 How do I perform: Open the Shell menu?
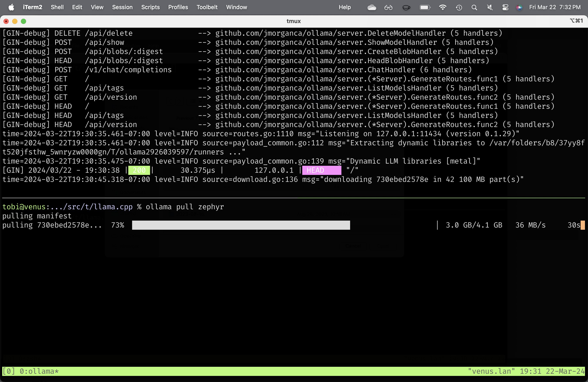pyautogui.click(x=57, y=7)
